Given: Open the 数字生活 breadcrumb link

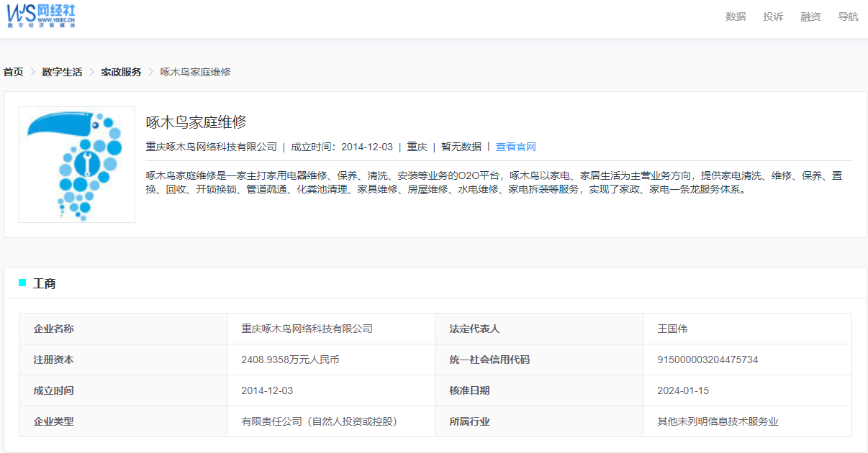Looking at the screenshot, I should click(x=62, y=72).
